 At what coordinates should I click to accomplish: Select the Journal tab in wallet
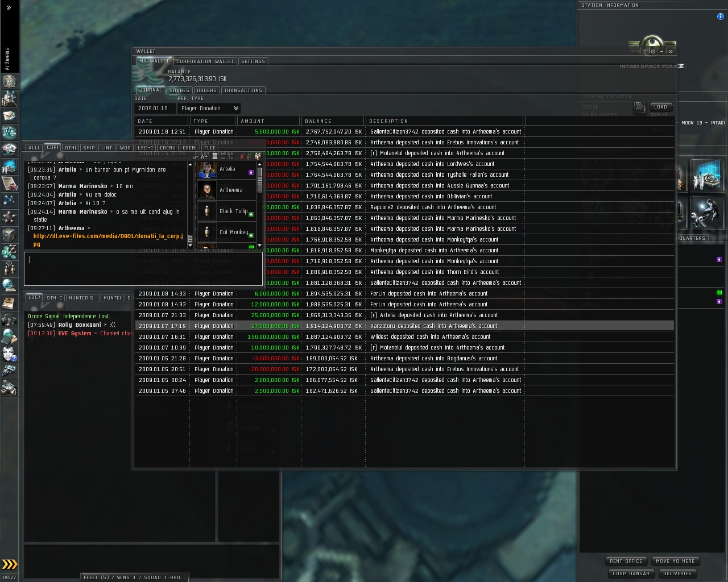[x=151, y=90]
